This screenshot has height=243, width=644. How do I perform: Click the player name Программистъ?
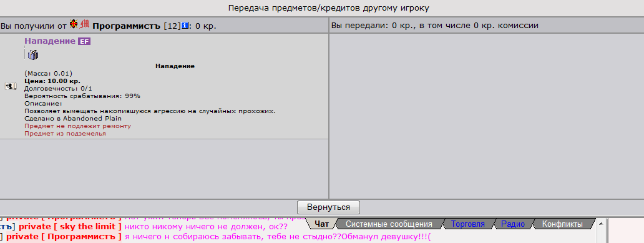click(127, 26)
